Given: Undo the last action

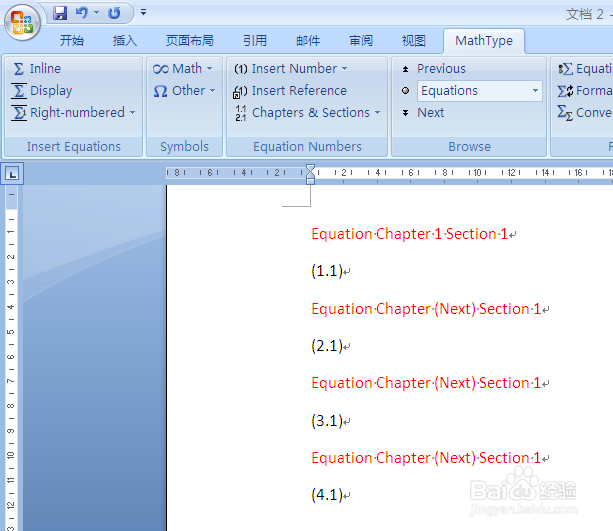Looking at the screenshot, I should pyautogui.click(x=81, y=13).
